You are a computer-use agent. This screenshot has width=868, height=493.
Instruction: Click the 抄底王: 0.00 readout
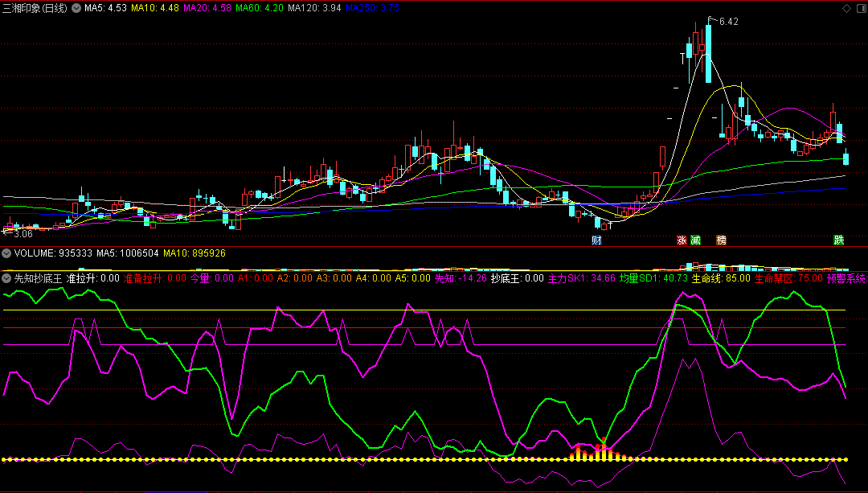[518, 278]
